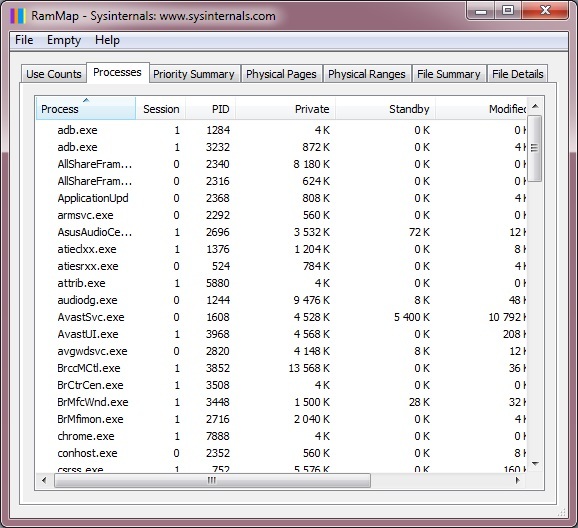Switch to the Use Counts tab

53,74
